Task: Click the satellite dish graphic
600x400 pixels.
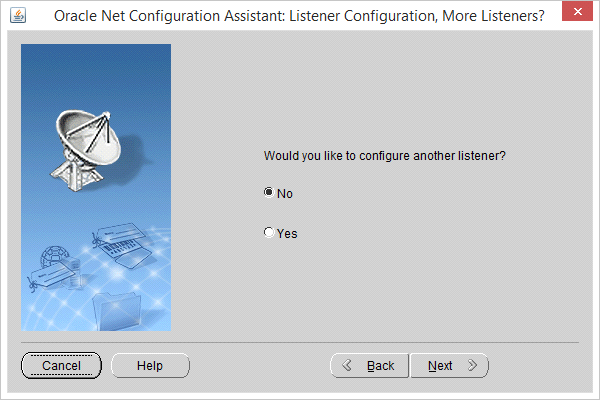Action: tap(87, 149)
